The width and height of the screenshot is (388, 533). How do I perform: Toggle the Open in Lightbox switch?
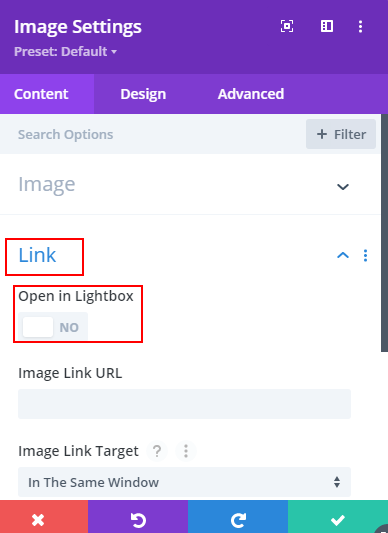click(53, 327)
